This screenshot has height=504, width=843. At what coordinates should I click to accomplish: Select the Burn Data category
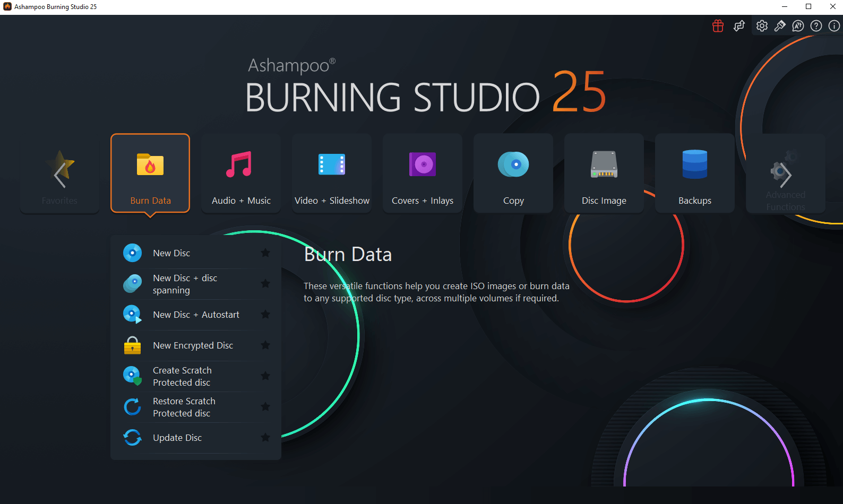pos(150,173)
